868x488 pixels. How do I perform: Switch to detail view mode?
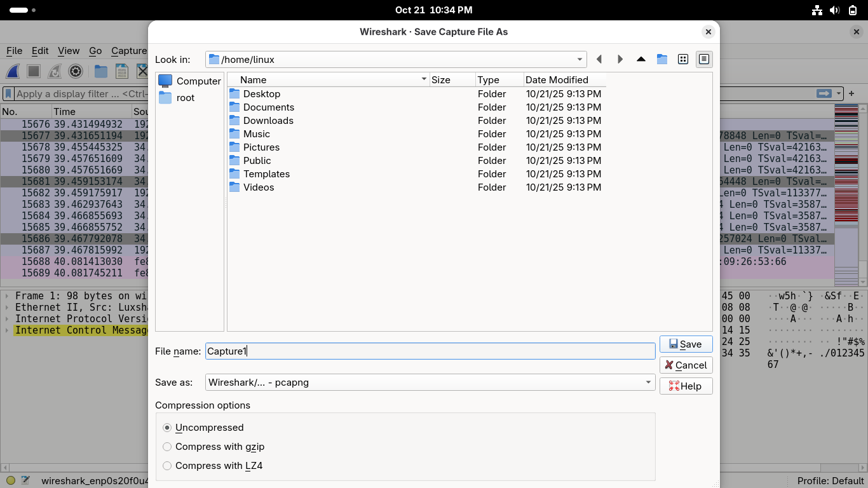pyautogui.click(x=704, y=59)
